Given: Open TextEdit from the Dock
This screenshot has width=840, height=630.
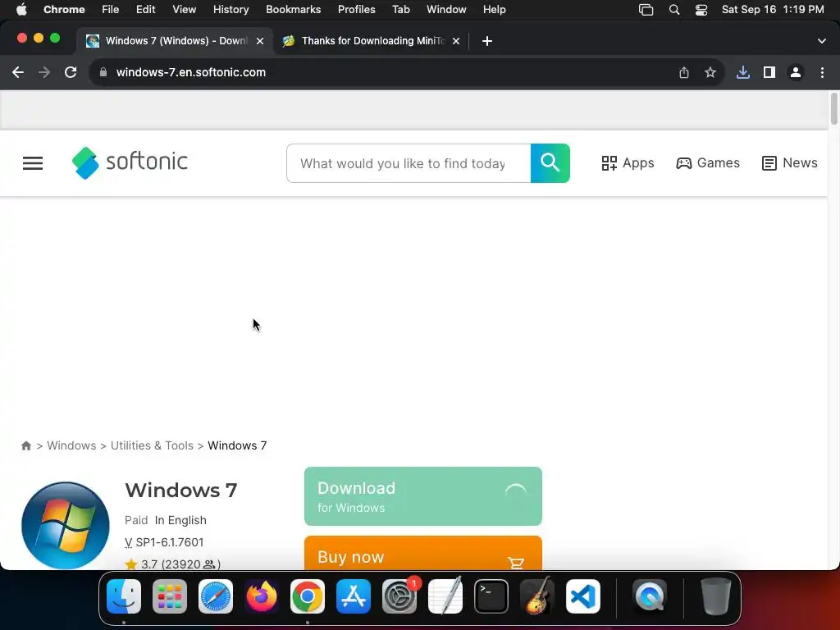Looking at the screenshot, I should [445, 596].
